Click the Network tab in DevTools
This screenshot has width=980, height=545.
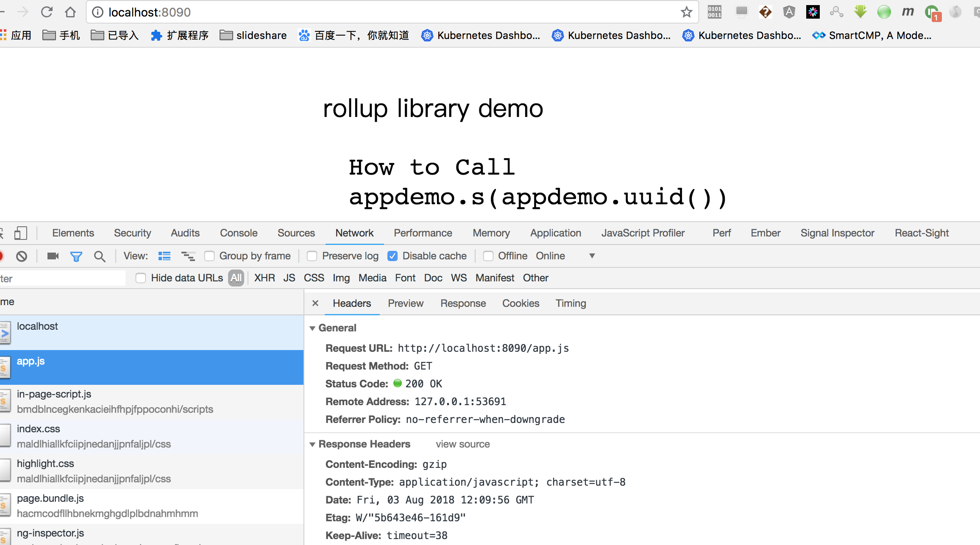point(354,234)
